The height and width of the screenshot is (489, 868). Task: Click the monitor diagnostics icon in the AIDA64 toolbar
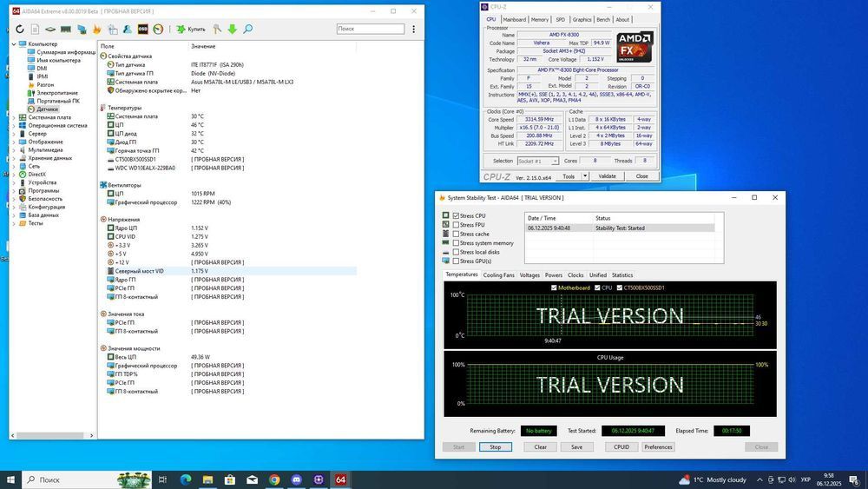click(82, 30)
